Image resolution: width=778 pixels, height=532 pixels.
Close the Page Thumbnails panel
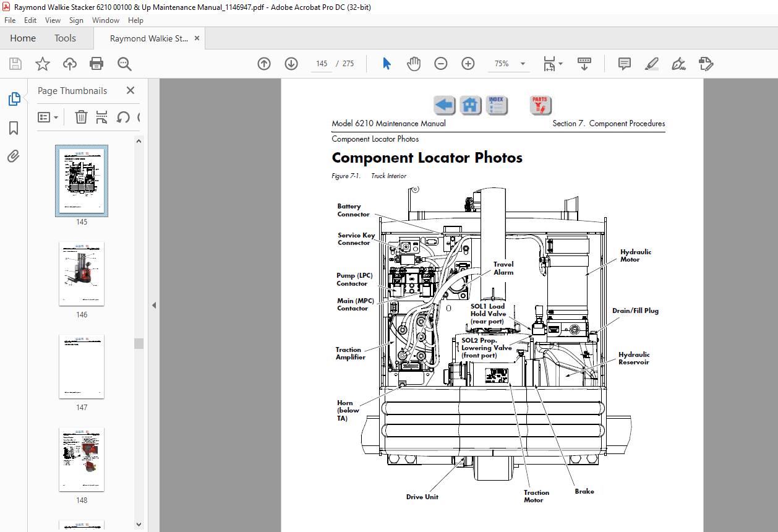tap(130, 90)
